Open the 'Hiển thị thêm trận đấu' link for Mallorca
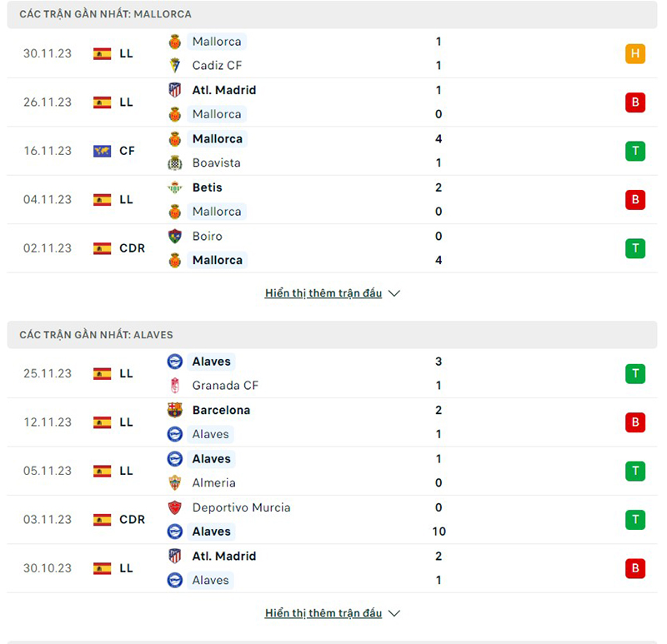 point(324,292)
